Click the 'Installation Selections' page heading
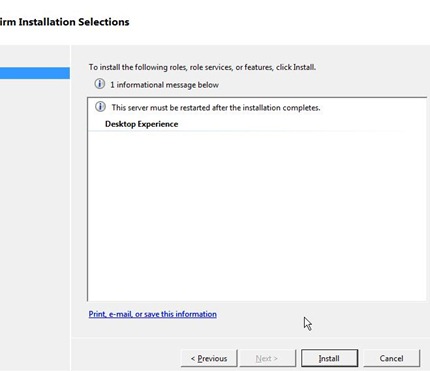 tap(65, 22)
